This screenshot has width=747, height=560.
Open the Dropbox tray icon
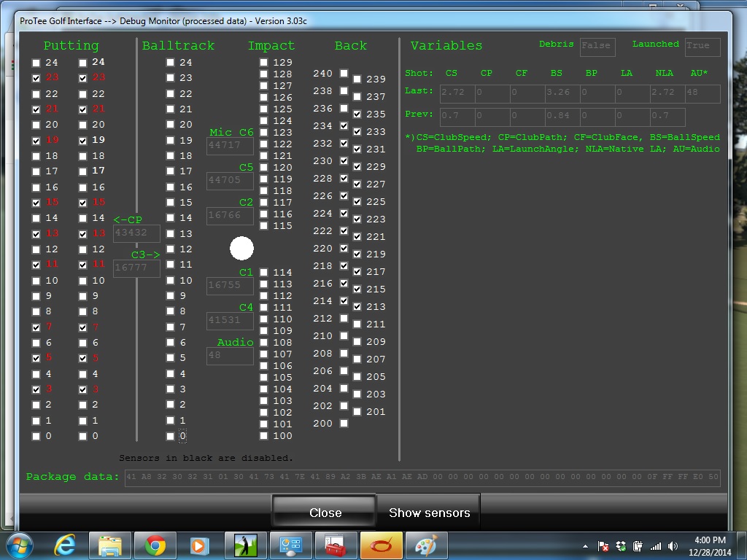tap(621, 546)
